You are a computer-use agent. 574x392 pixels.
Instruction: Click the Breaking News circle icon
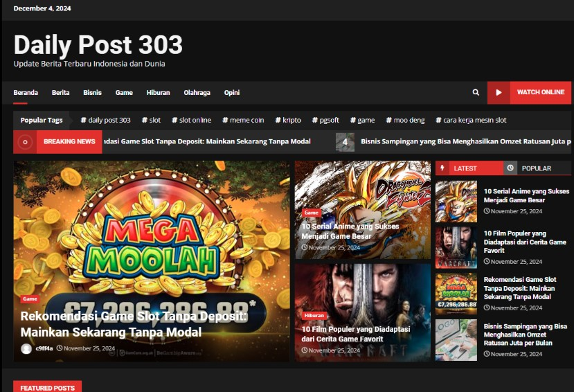click(x=25, y=142)
